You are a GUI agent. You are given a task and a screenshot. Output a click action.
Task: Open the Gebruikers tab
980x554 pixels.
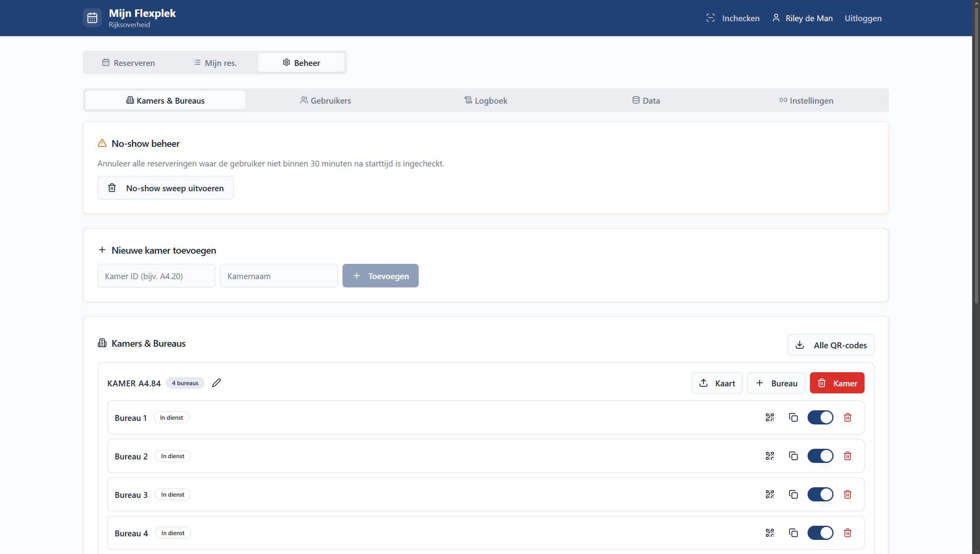326,101
